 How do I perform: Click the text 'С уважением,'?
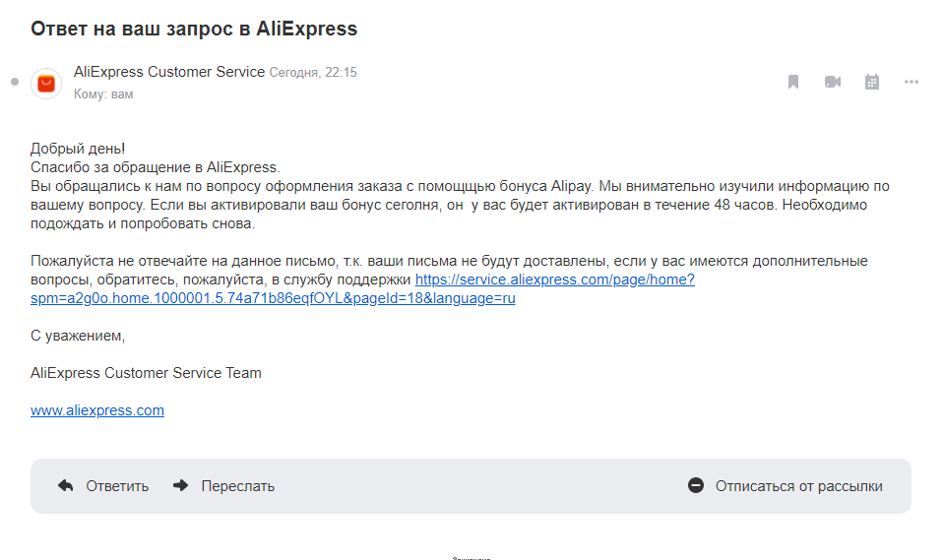pyautogui.click(x=78, y=336)
